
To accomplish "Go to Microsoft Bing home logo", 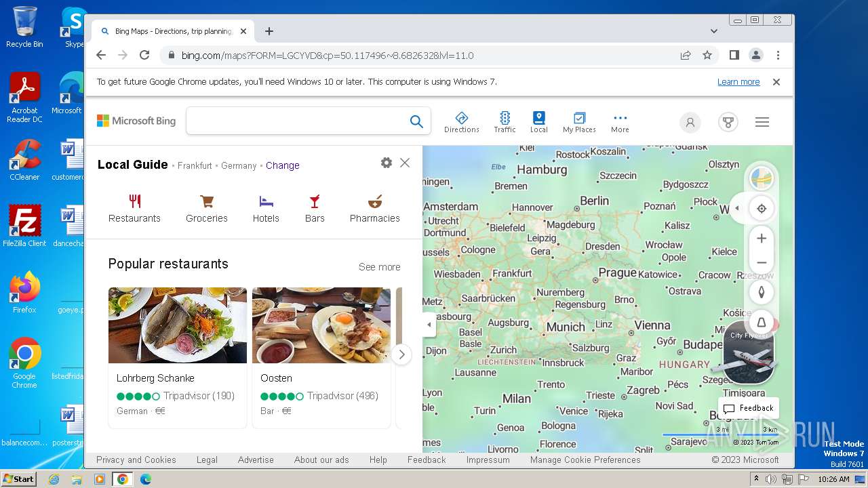I will click(x=136, y=121).
